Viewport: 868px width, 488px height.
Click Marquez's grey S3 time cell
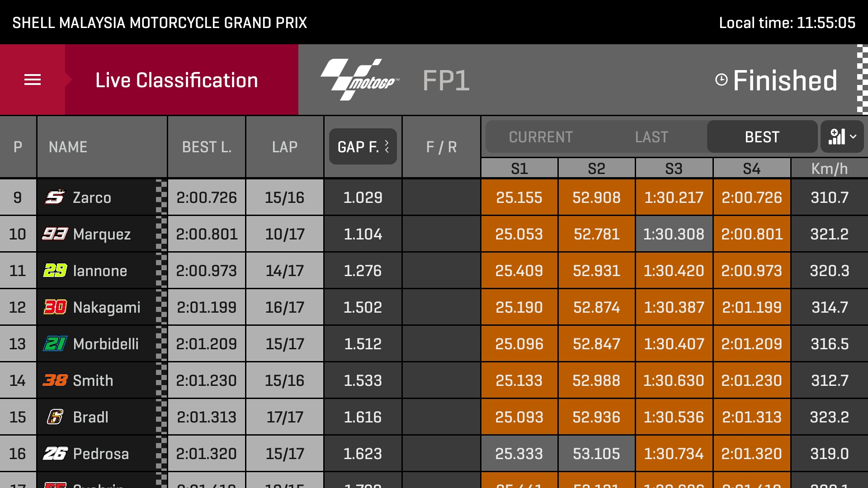pos(674,234)
